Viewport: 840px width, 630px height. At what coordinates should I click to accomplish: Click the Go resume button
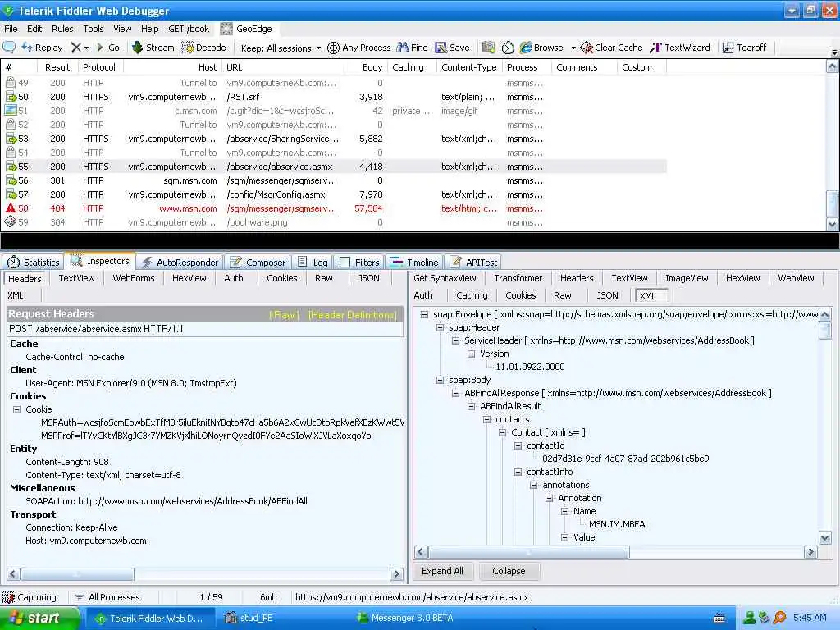108,48
